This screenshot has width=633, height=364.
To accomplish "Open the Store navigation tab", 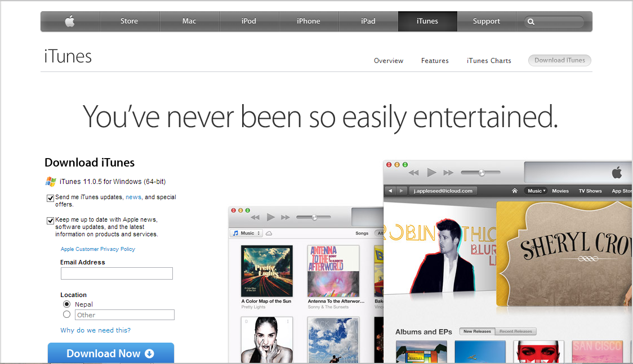I will tap(129, 21).
